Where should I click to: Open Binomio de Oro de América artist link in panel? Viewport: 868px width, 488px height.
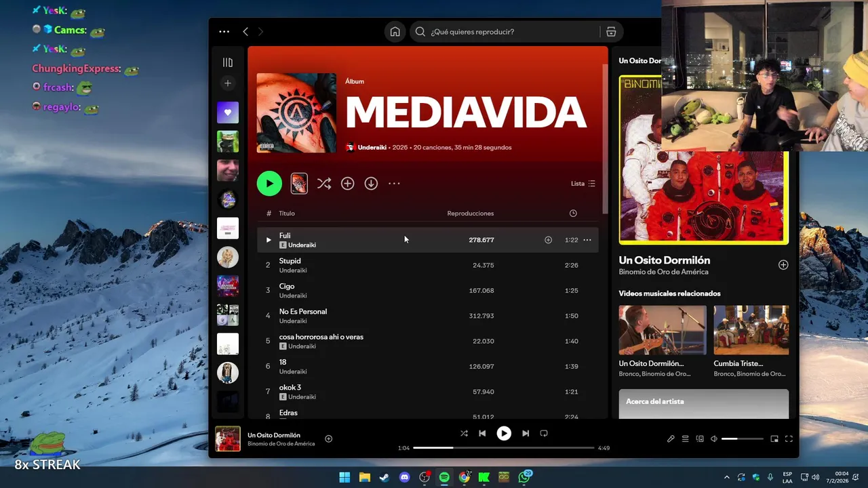[663, 272]
